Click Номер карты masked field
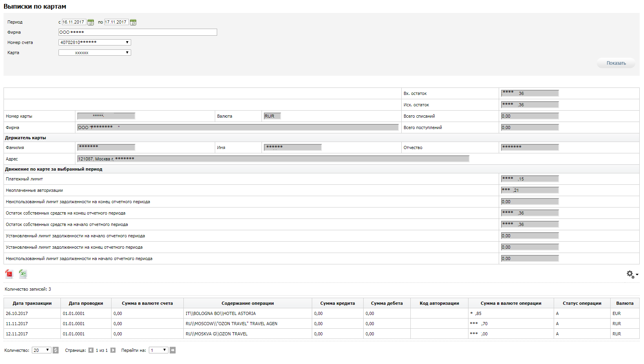 106,116
